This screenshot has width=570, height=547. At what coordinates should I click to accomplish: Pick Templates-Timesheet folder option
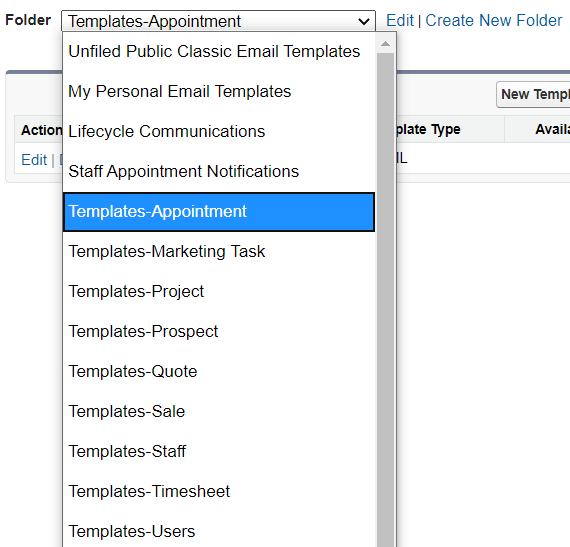pos(219,491)
